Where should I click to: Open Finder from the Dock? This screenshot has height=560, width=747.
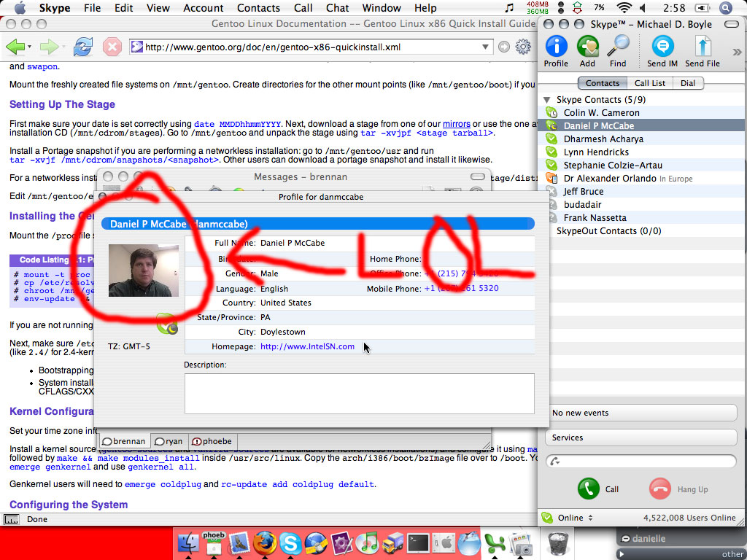[x=189, y=542]
